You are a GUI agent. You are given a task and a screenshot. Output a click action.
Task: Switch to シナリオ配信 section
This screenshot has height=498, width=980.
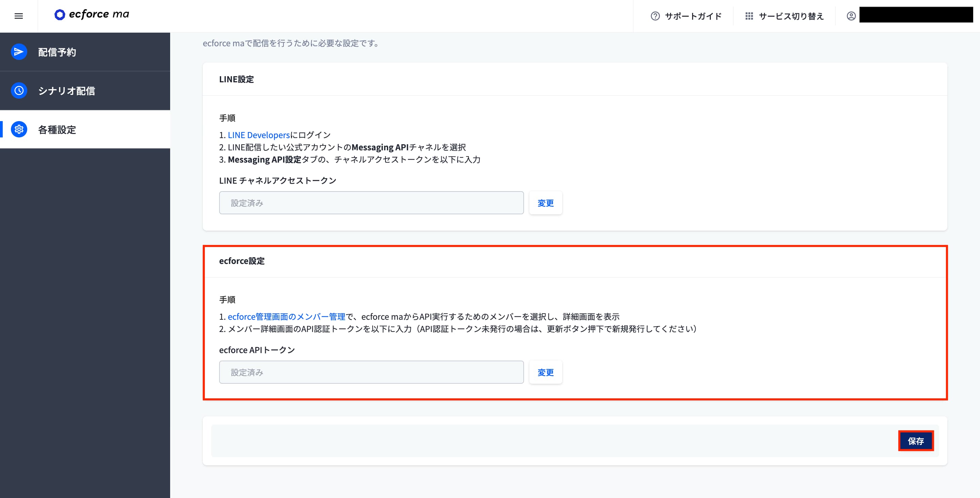coord(67,91)
